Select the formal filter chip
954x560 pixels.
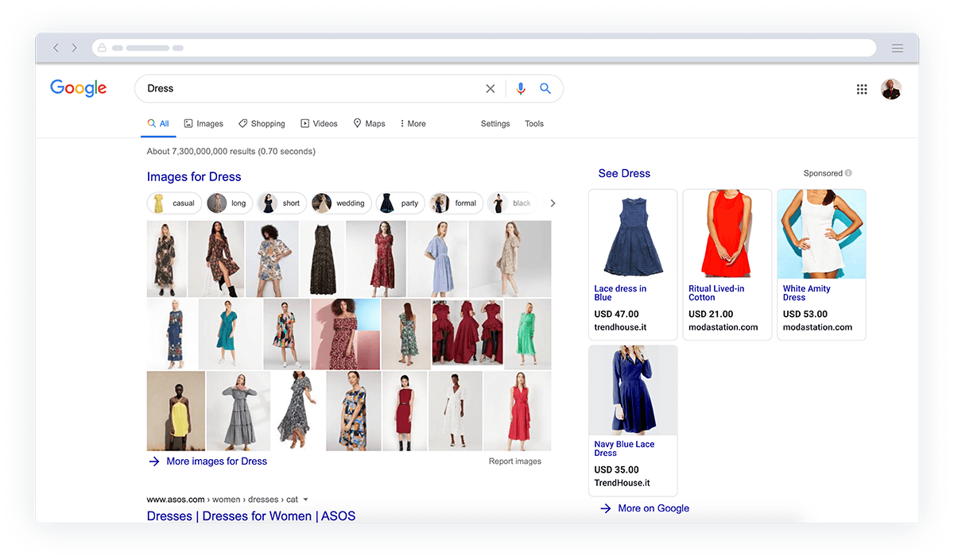coord(456,203)
